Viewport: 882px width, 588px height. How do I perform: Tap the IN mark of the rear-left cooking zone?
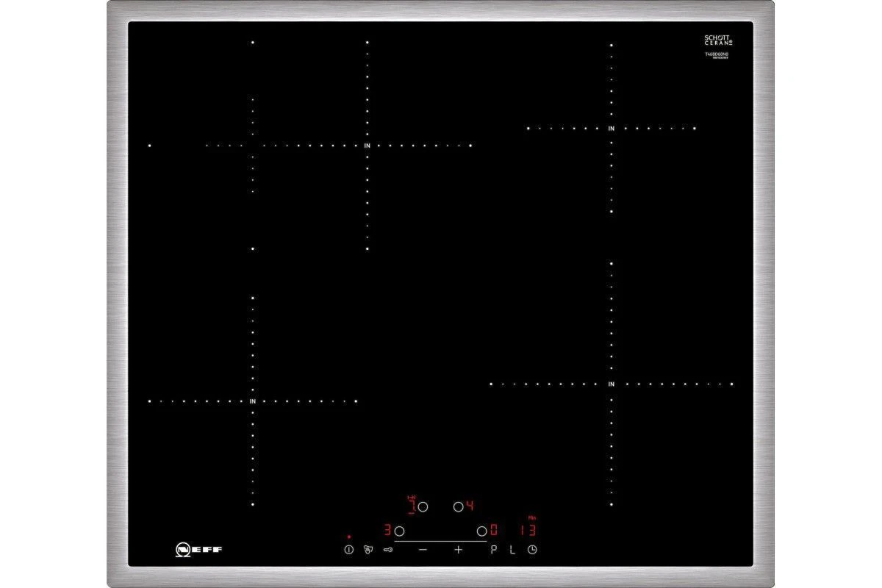(367, 146)
